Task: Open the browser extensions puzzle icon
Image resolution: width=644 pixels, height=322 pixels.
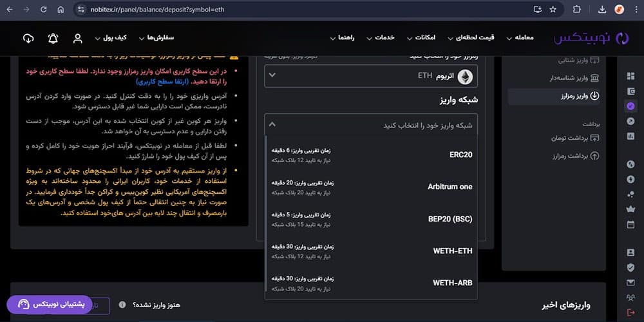Action: tap(576, 10)
